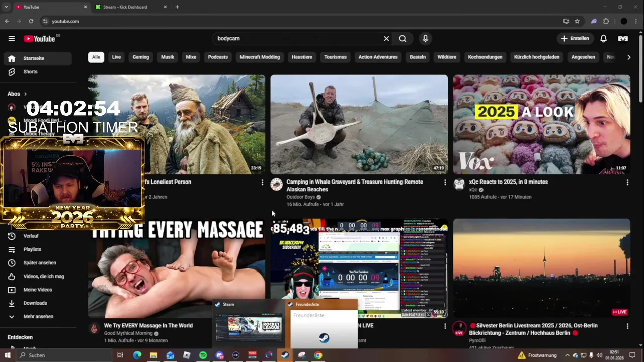Open the Windows Start menu

click(x=7, y=355)
